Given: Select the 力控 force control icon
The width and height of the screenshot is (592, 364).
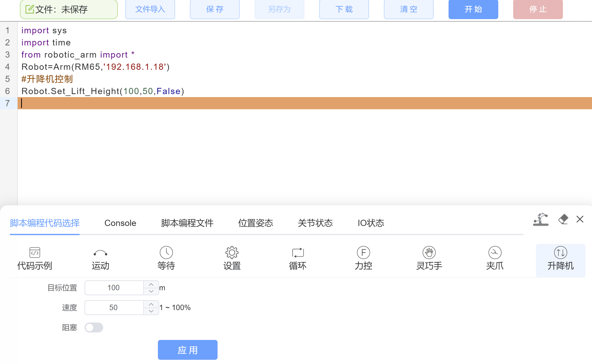Looking at the screenshot, I should point(363,258).
